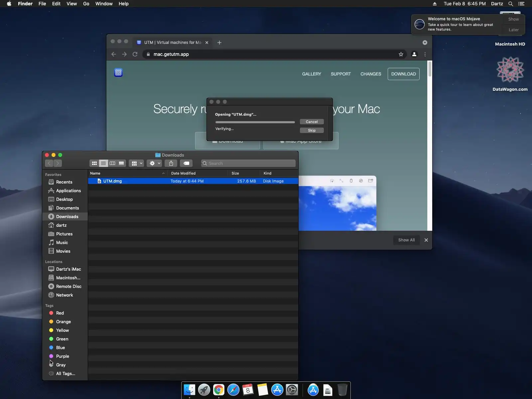This screenshot has height=399, width=532.
Task: Open the Finder action gear dropdown
Action: coord(154,163)
